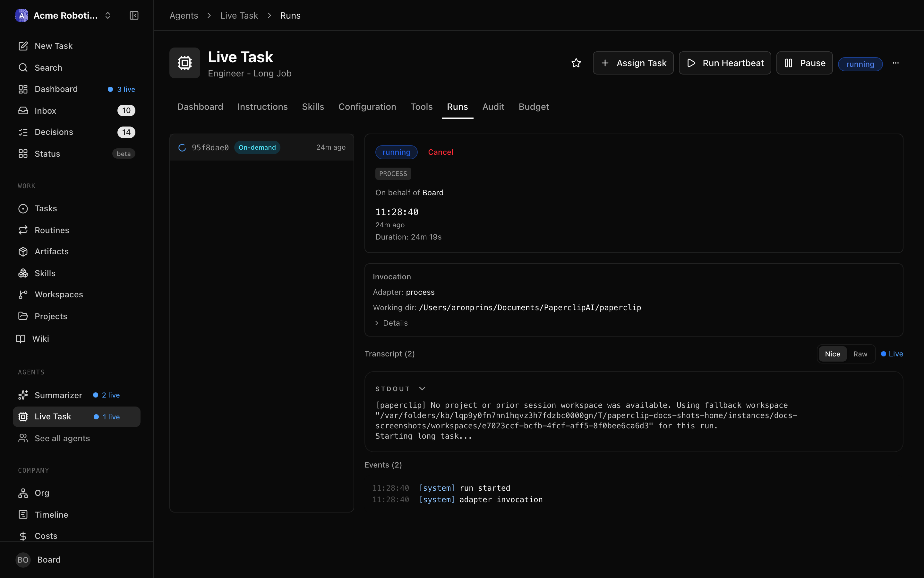
Task: Click the 1 live indicator next to Live Task
Action: [x=107, y=417]
